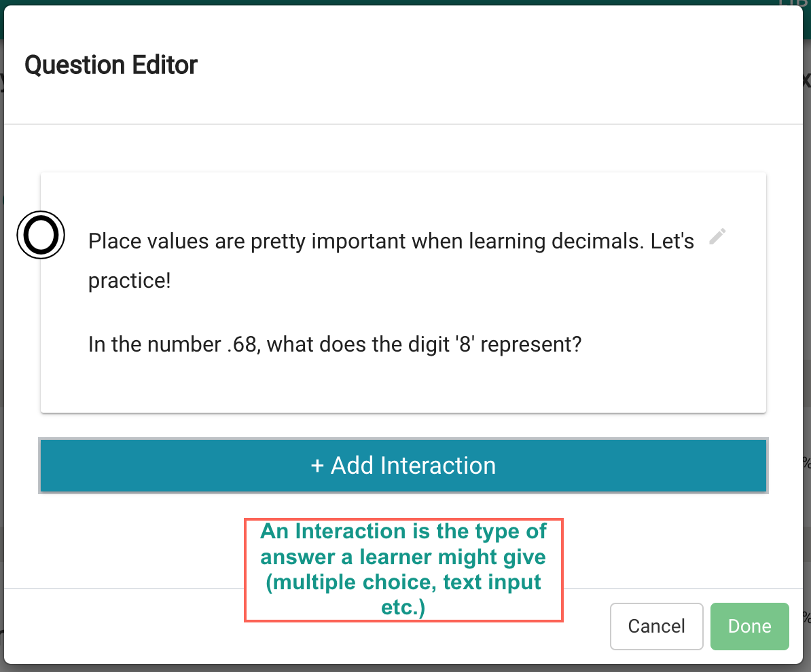The width and height of the screenshot is (811, 672).
Task: Cancel the Question Editor dialog
Action: (656, 626)
